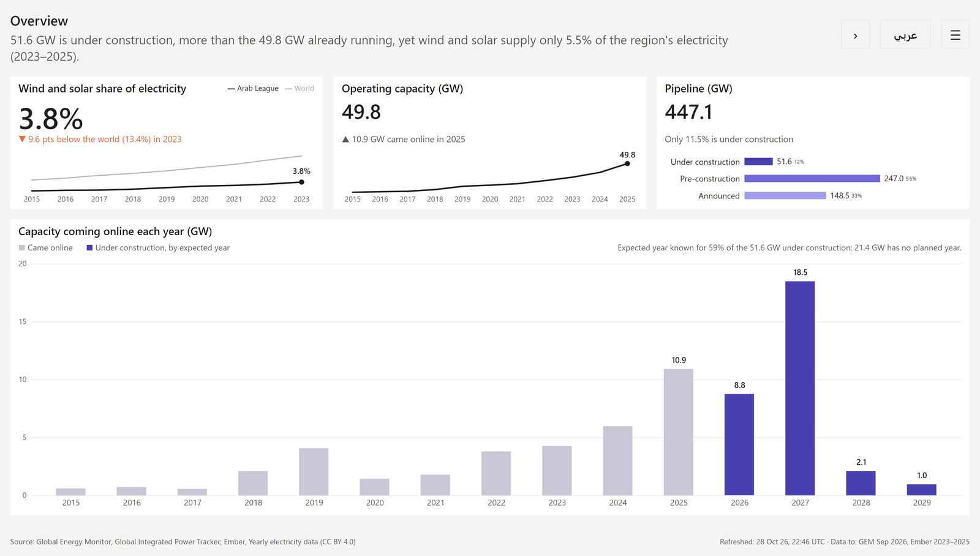The height and width of the screenshot is (556, 980).
Task: Toggle World legend in share chart
Action: pos(300,89)
